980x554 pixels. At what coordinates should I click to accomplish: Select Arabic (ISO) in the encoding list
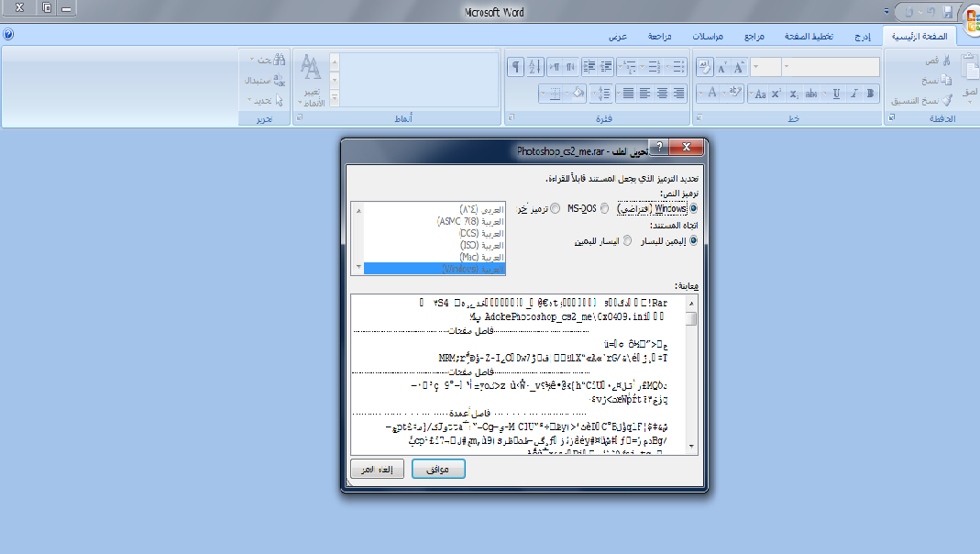point(434,245)
